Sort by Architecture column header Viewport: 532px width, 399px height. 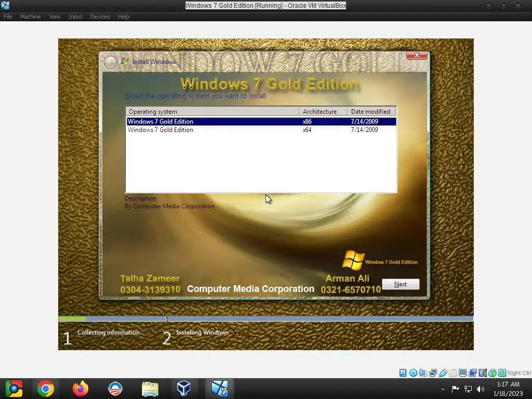point(323,111)
